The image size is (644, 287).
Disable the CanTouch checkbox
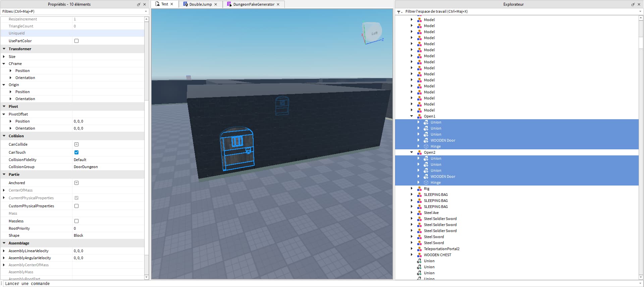point(76,152)
